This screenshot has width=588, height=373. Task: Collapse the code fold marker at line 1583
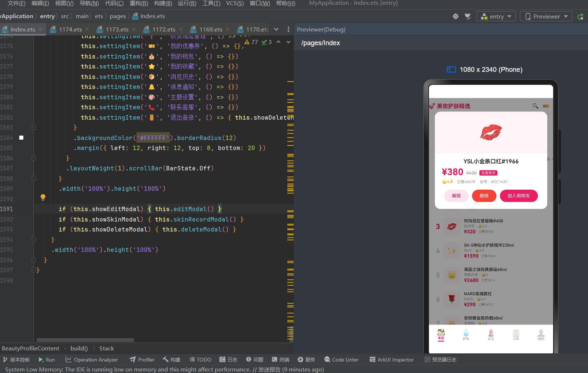(34, 127)
